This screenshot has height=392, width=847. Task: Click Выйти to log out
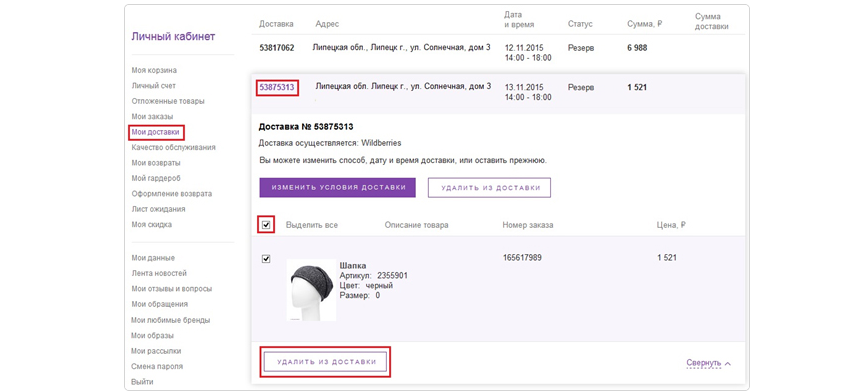point(142,381)
